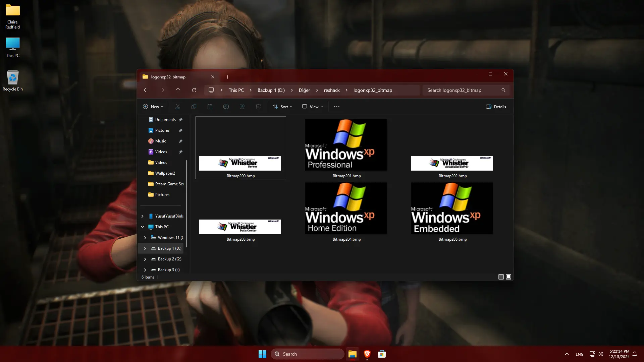Click the Rename icon in toolbar
Viewport: 644px width, 362px height.
pyautogui.click(x=226, y=107)
